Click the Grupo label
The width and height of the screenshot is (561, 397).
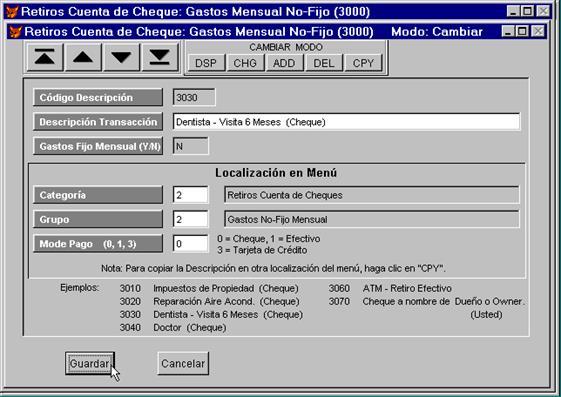98,219
